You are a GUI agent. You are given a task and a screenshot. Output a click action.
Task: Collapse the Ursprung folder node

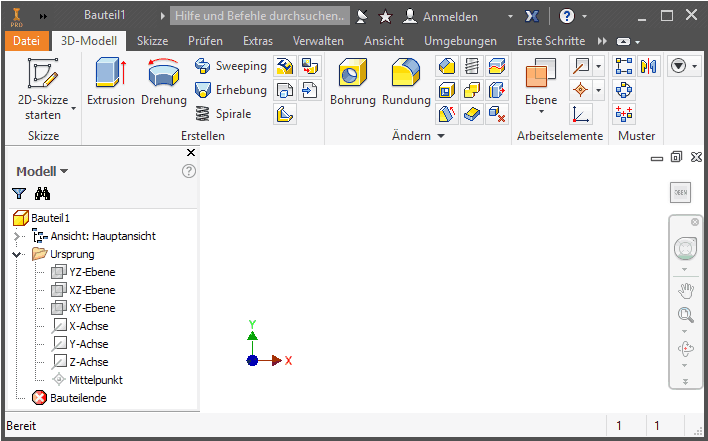(18, 254)
